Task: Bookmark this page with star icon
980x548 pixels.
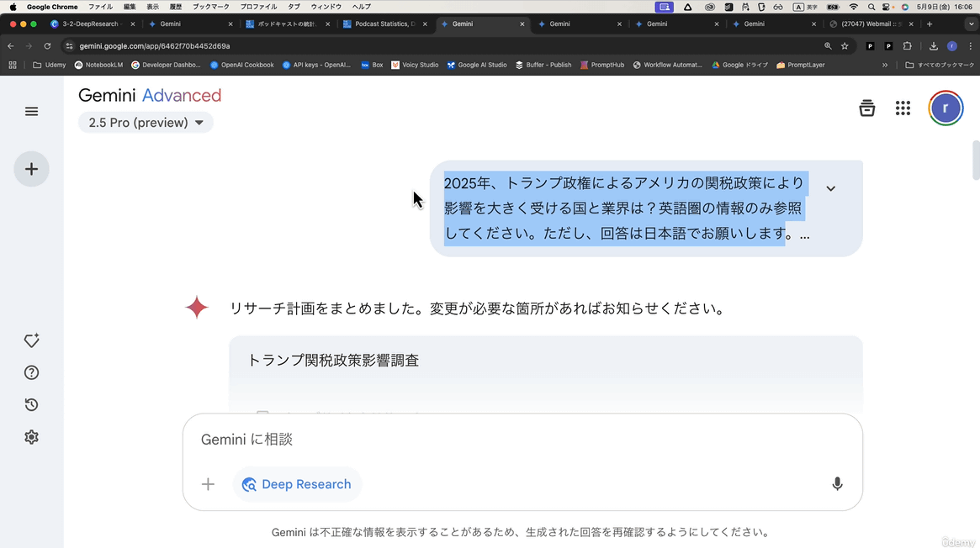Action: [x=845, y=46]
